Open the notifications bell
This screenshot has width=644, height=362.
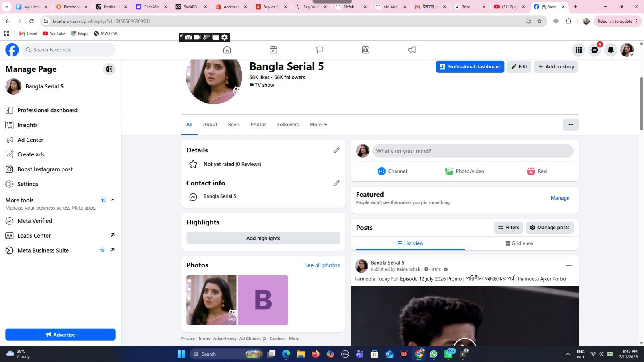[x=611, y=50]
